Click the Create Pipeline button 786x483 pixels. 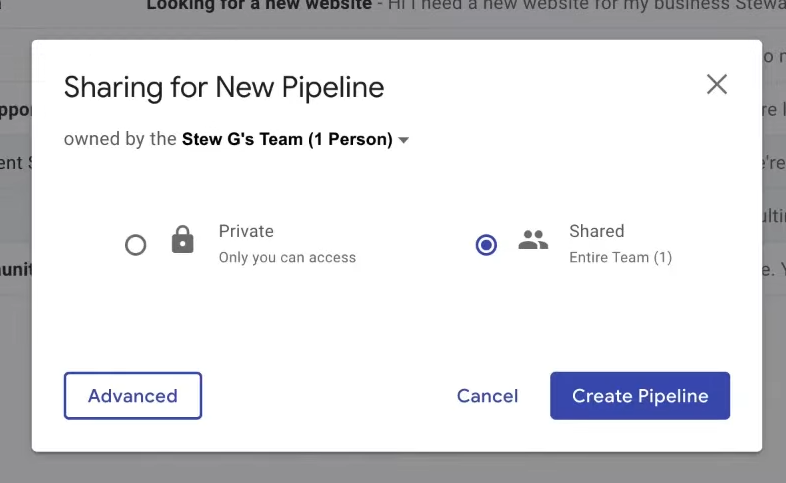tap(640, 396)
